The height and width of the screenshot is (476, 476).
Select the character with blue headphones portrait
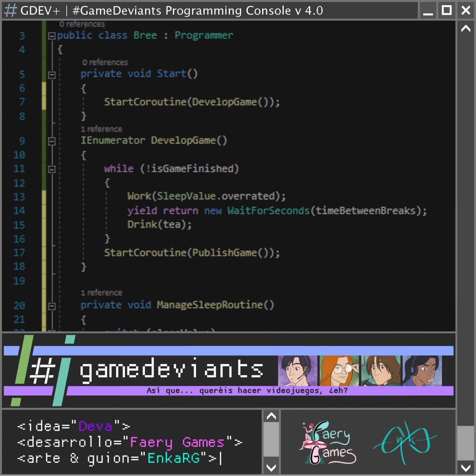click(x=422, y=371)
